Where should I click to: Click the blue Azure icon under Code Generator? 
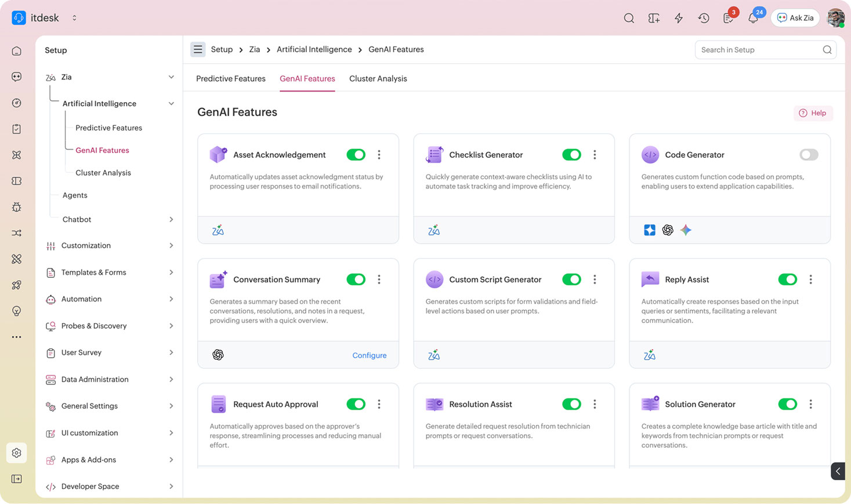pos(650,230)
